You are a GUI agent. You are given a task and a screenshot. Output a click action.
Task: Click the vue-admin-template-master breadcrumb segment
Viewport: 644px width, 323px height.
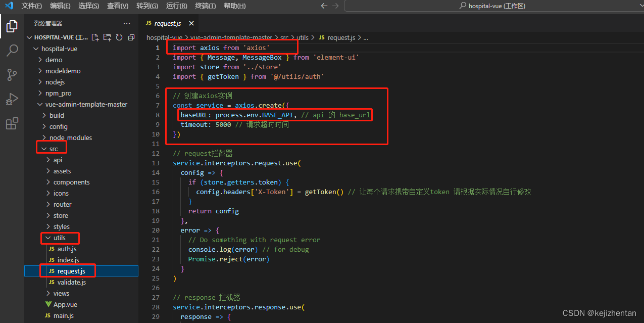point(231,37)
